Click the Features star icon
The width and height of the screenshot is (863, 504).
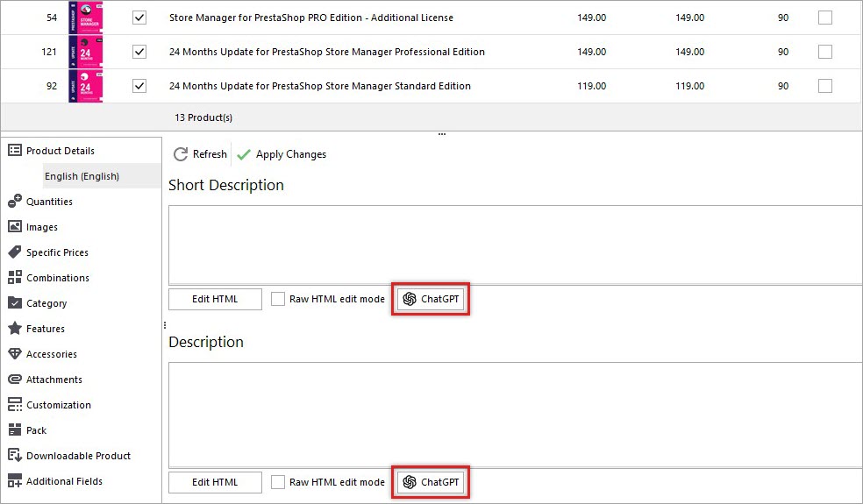pos(15,329)
